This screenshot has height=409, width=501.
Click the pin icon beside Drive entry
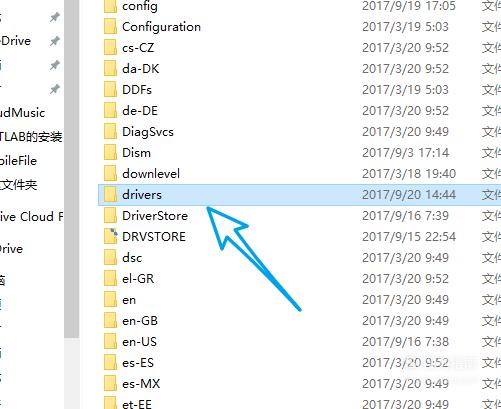coord(55,41)
